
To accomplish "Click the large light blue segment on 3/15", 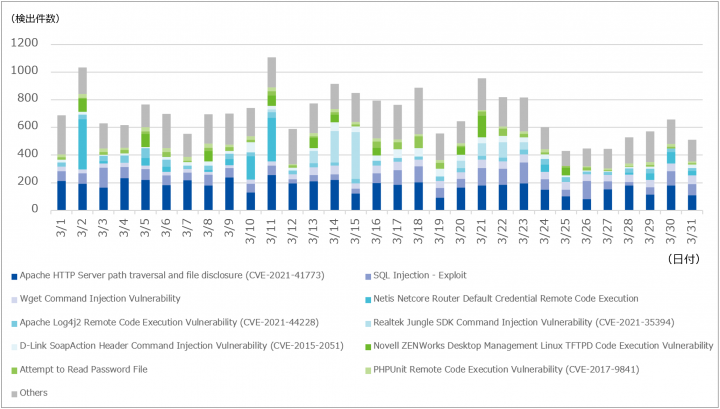I will (x=355, y=156).
